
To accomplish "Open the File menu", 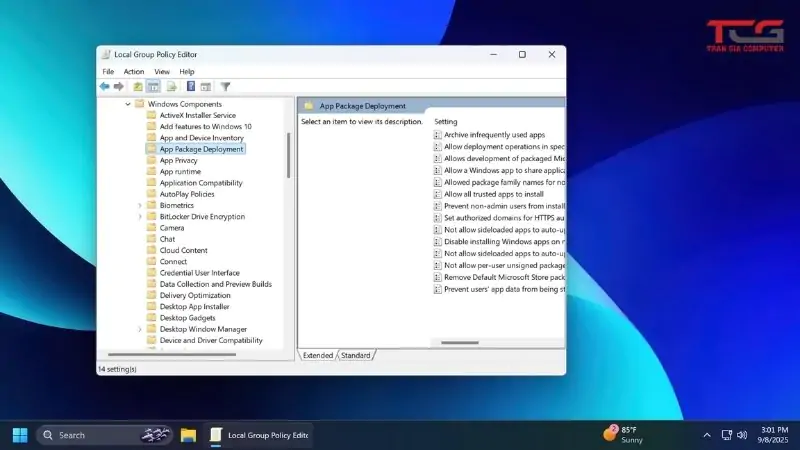I will tap(108, 71).
